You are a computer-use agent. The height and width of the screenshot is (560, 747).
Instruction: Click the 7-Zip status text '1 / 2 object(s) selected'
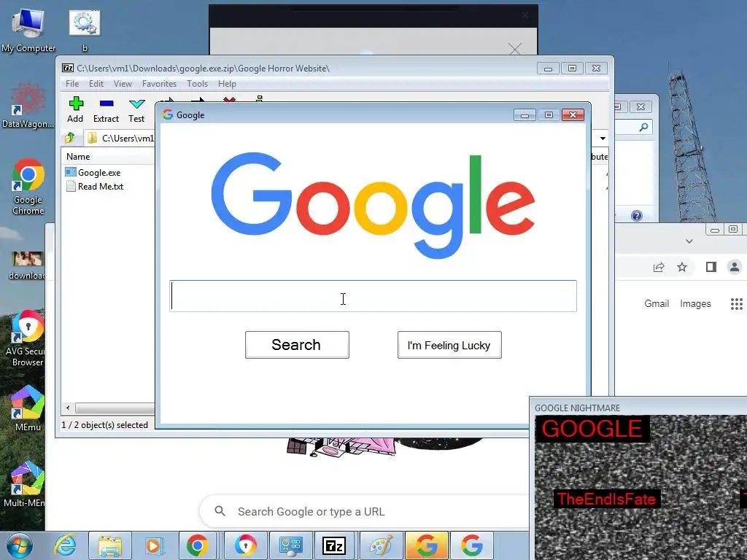point(105,425)
